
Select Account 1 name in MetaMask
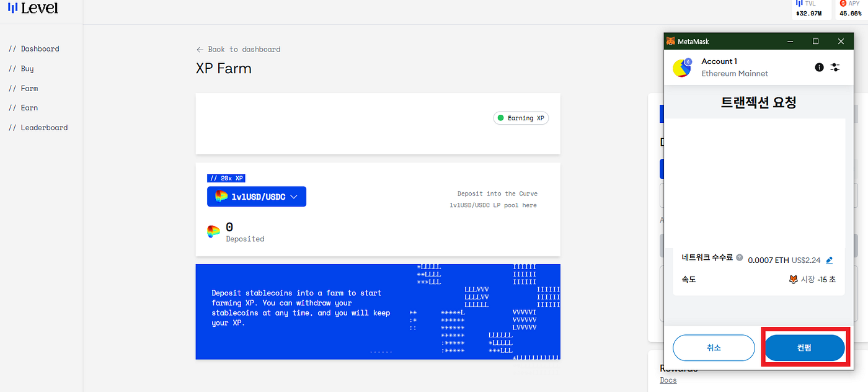click(719, 61)
